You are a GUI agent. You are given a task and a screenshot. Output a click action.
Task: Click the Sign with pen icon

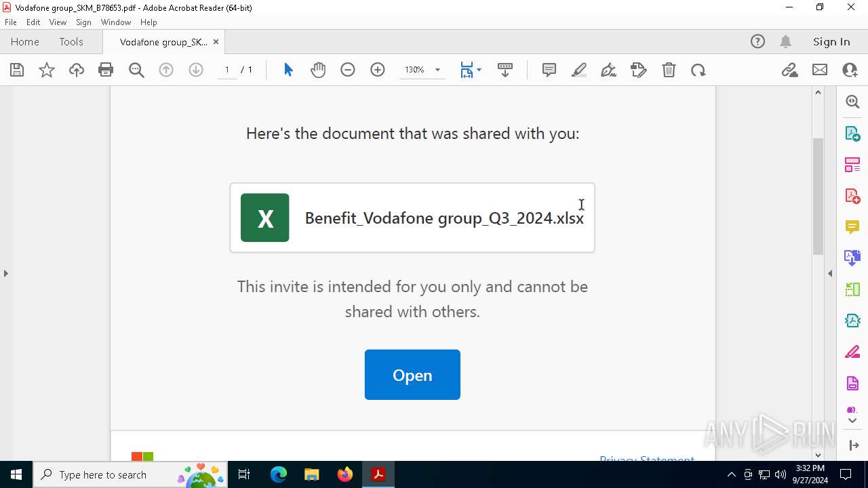tap(609, 70)
